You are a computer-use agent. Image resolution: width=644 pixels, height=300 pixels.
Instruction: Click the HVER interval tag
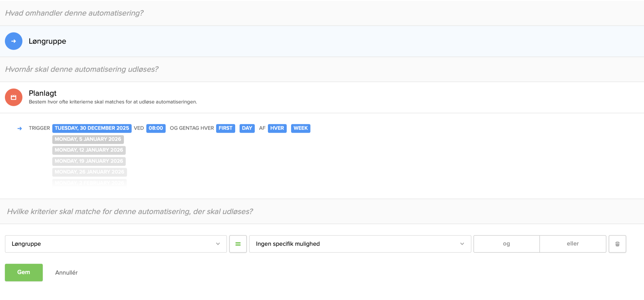[277, 128]
